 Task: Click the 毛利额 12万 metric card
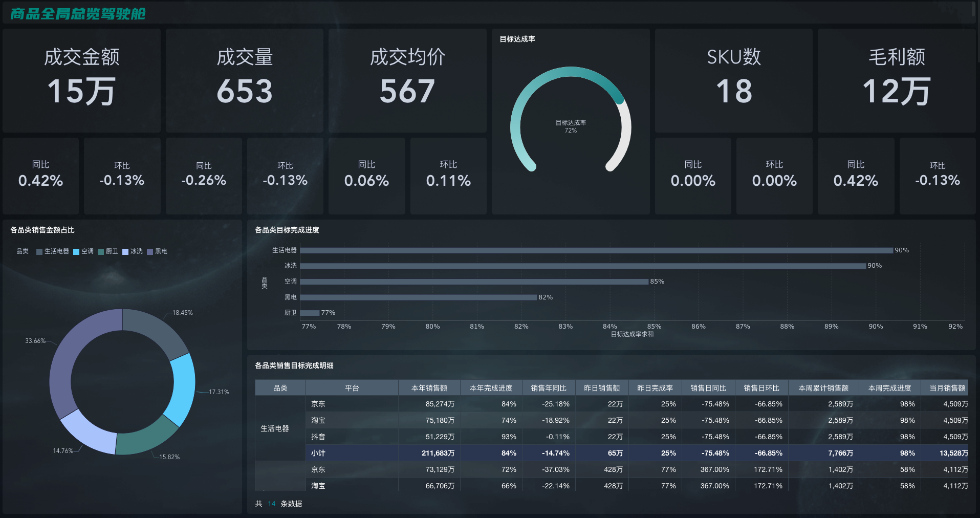[896, 80]
